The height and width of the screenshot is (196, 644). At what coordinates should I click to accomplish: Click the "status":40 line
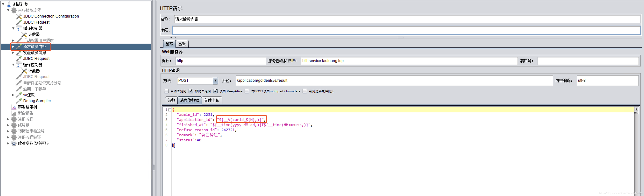[189, 140]
